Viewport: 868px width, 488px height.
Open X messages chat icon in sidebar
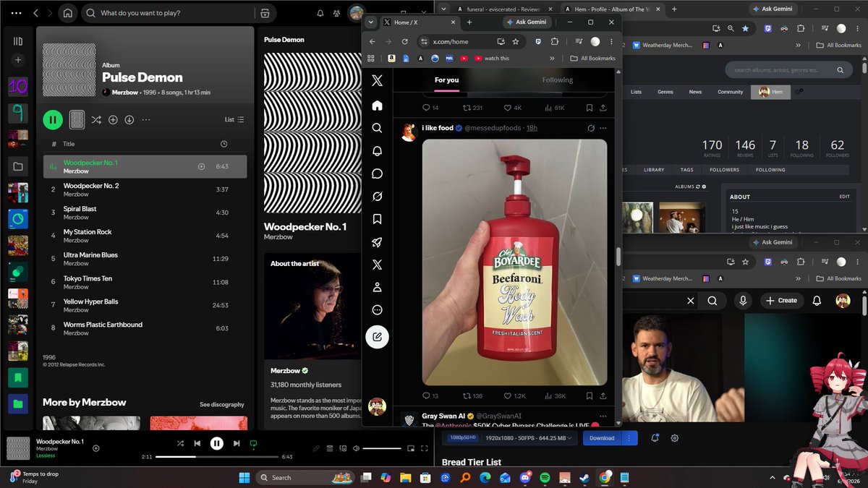pos(377,174)
